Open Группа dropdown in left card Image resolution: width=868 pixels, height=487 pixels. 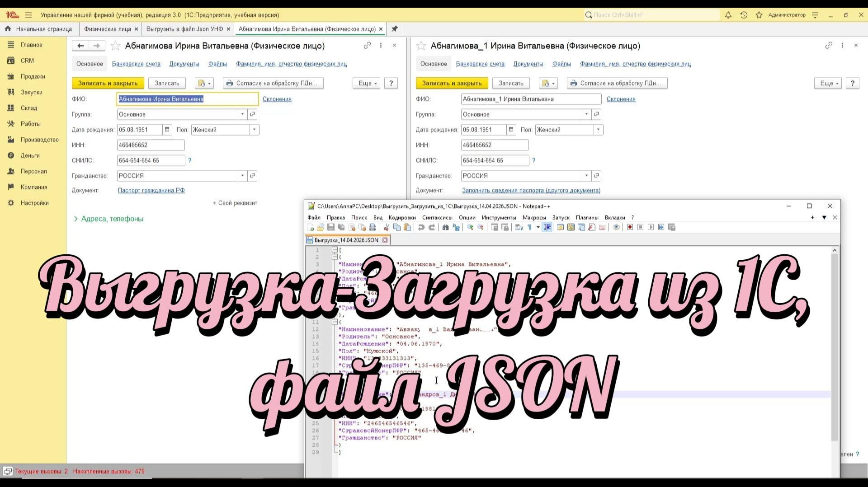[243, 114]
